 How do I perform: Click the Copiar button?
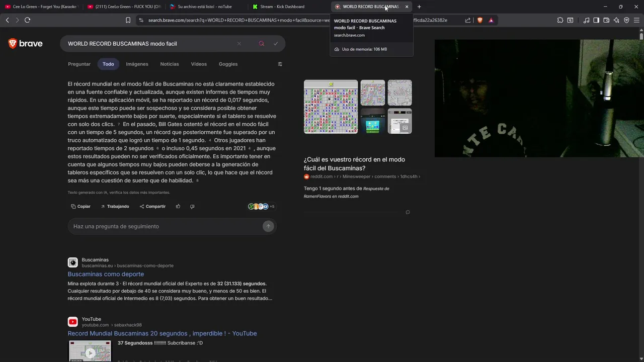pyautogui.click(x=80, y=206)
